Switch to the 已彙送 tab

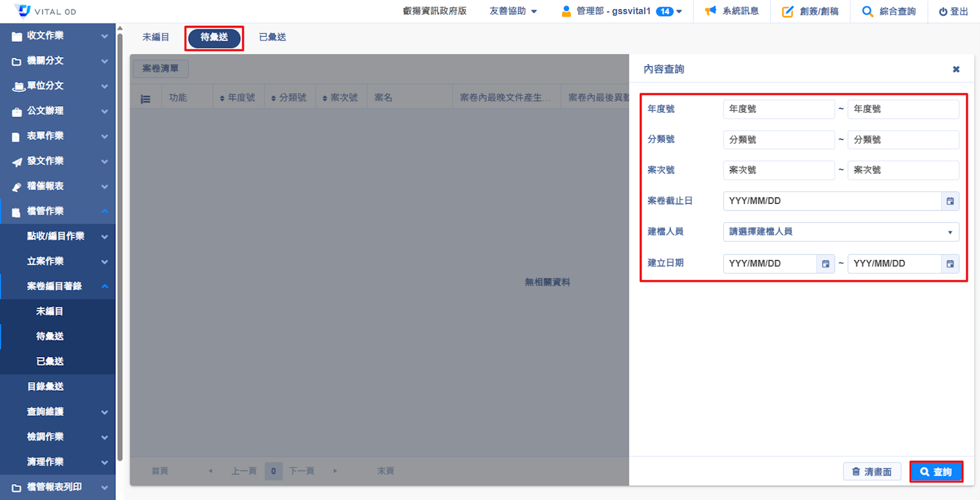tap(272, 37)
